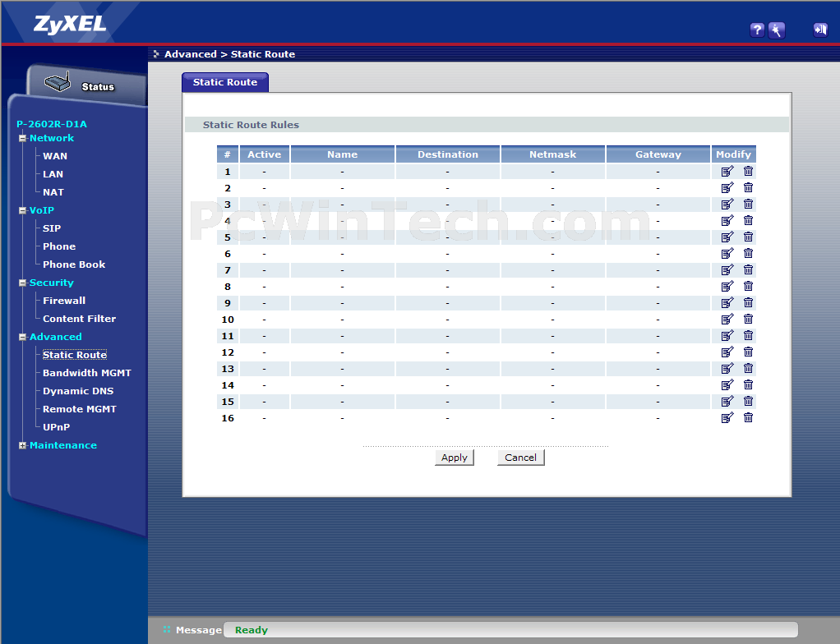Go to SIP settings
The image size is (840, 644).
point(52,228)
